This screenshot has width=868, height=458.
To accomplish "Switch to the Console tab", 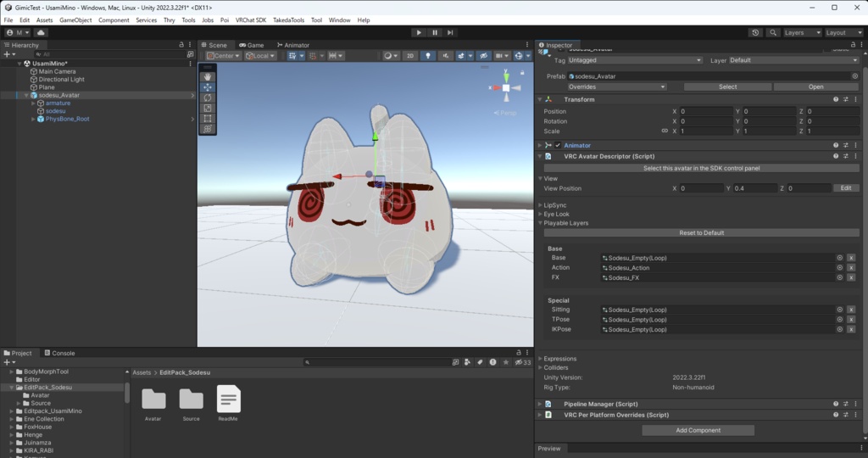I will tap(60, 354).
